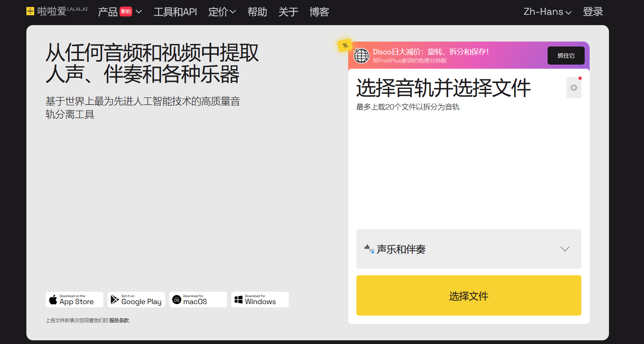Open the 工具和API menu item
Image resolution: width=644 pixels, height=344 pixels.
coord(175,12)
